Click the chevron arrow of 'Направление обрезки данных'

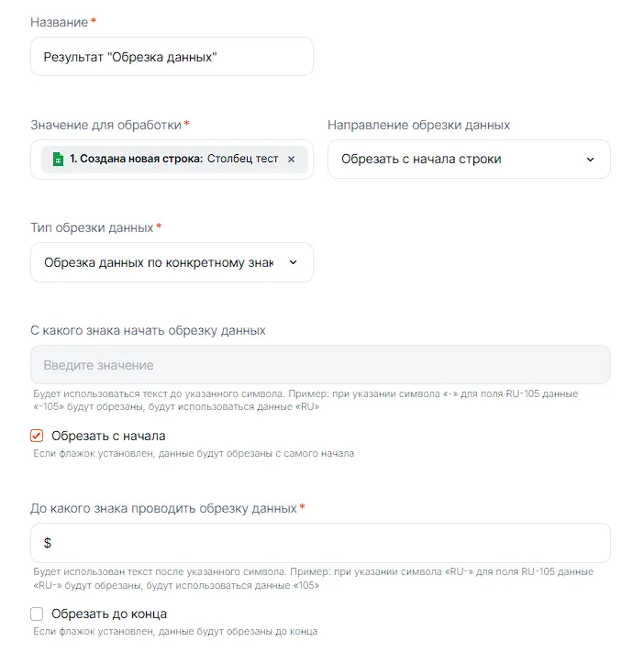pos(590,159)
